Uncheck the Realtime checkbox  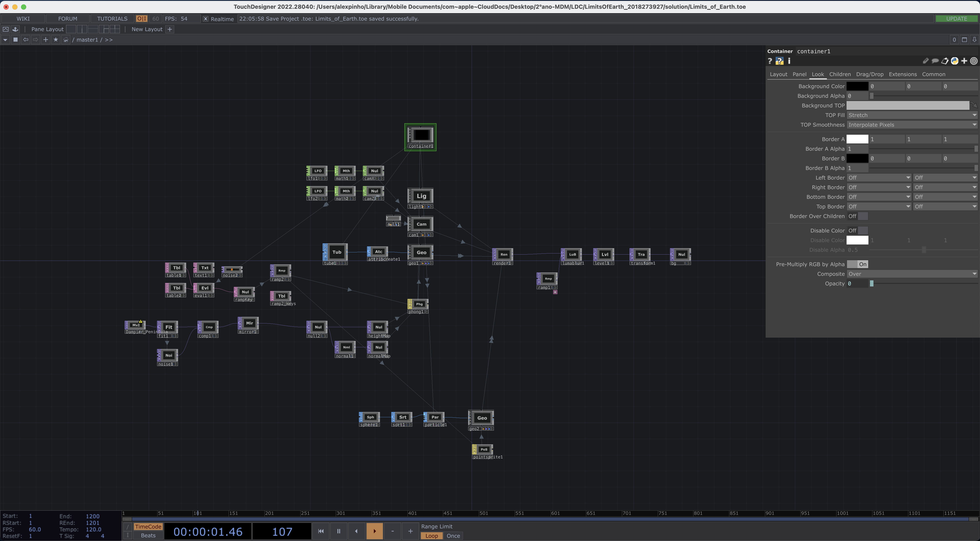tap(205, 19)
